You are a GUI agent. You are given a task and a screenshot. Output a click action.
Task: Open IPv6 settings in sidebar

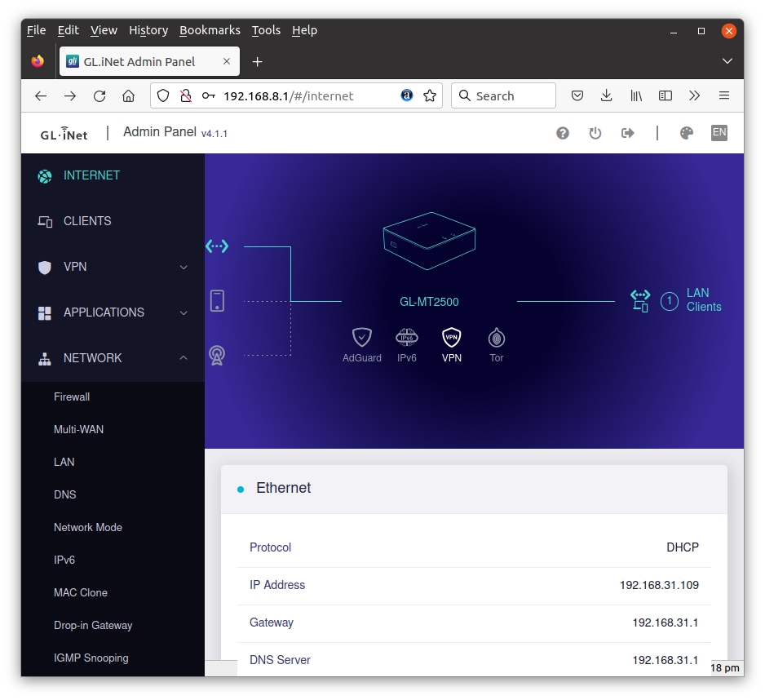click(64, 560)
